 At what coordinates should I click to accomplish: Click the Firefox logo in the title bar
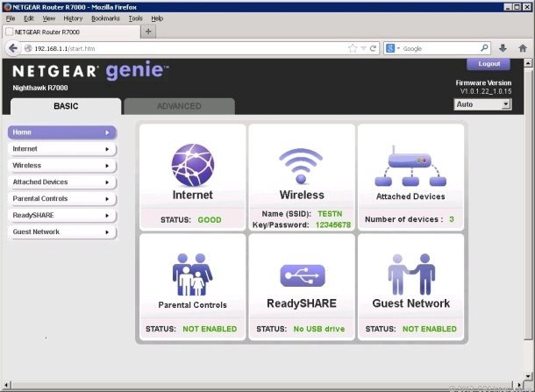point(8,7)
